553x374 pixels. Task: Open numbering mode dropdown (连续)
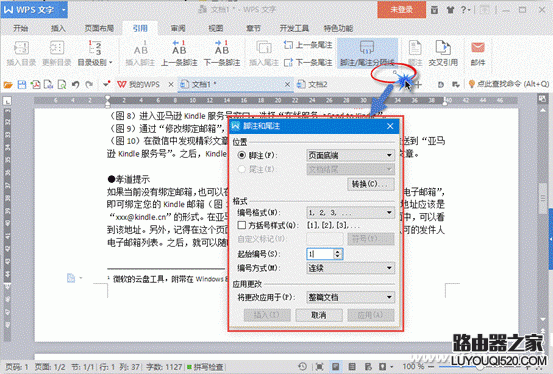[350, 269]
